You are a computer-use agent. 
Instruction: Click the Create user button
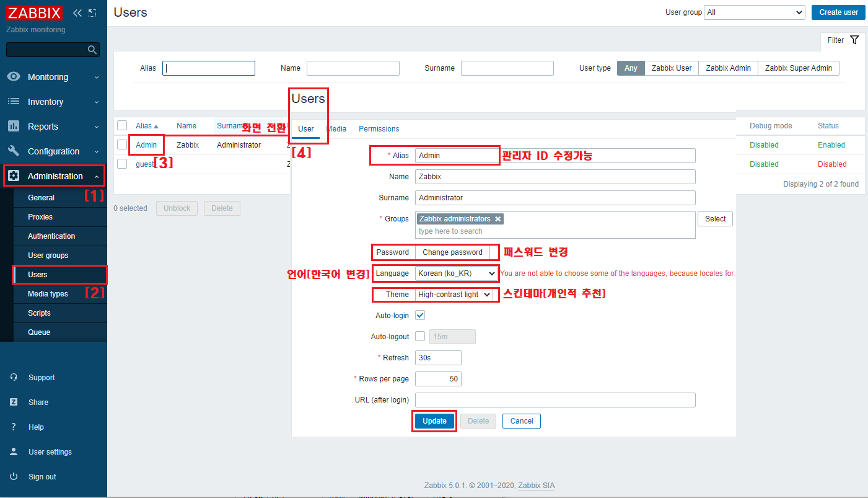(838, 12)
